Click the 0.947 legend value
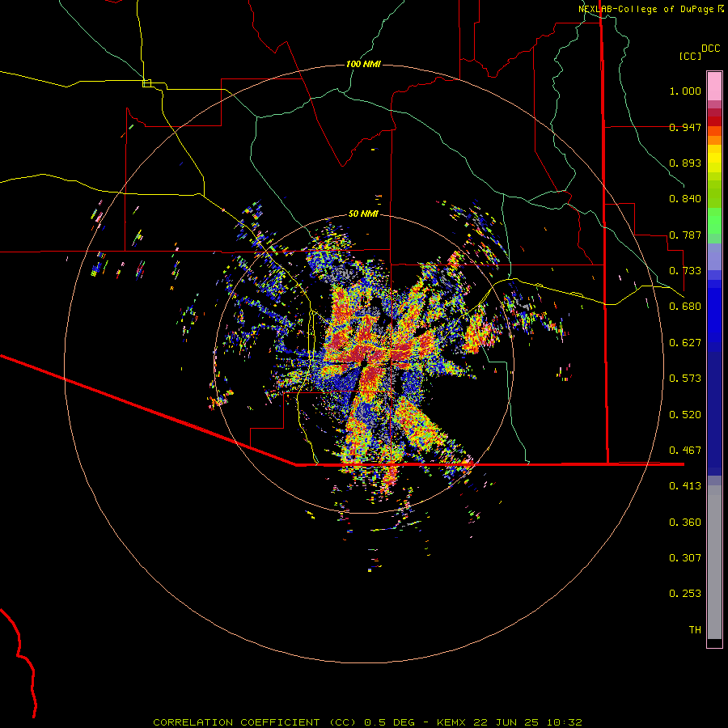 [x=685, y=127]
